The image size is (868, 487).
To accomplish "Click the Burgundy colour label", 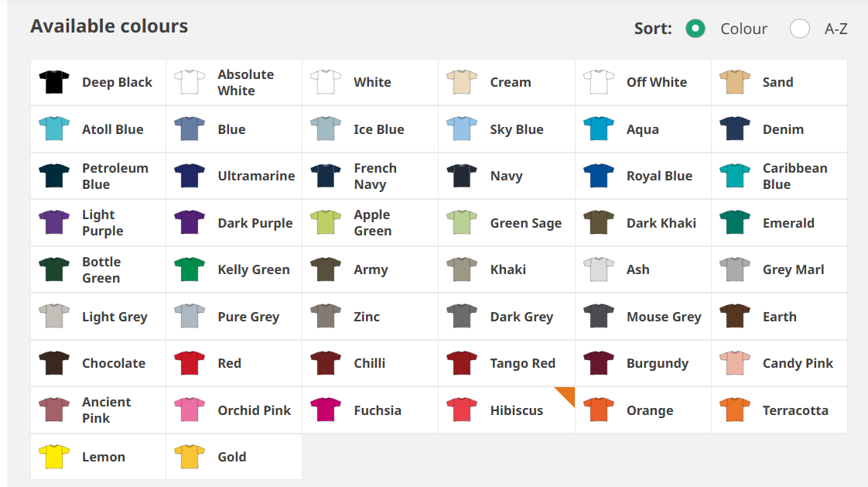I will [657, 363].
